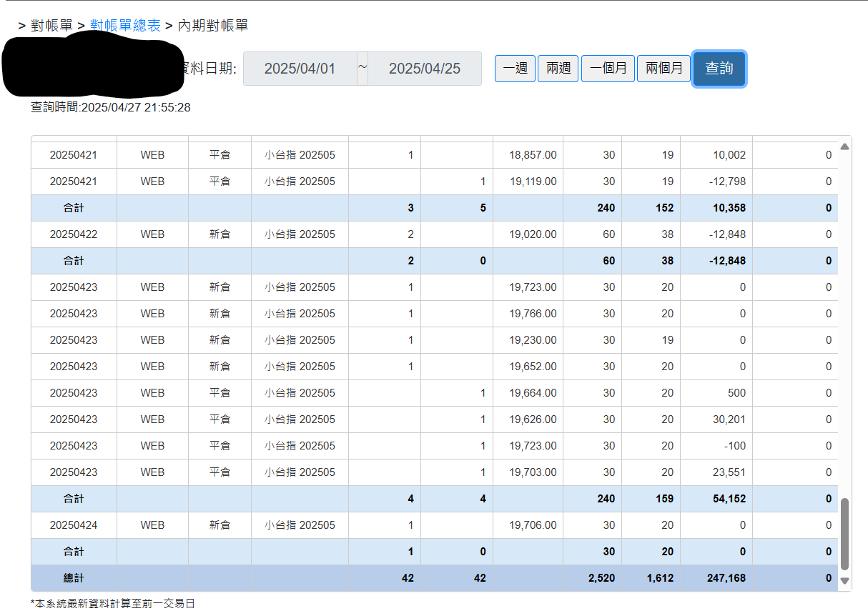Click the table scrollbar up arrow
The height and width of the screenshot is (616, 868).
844,146
